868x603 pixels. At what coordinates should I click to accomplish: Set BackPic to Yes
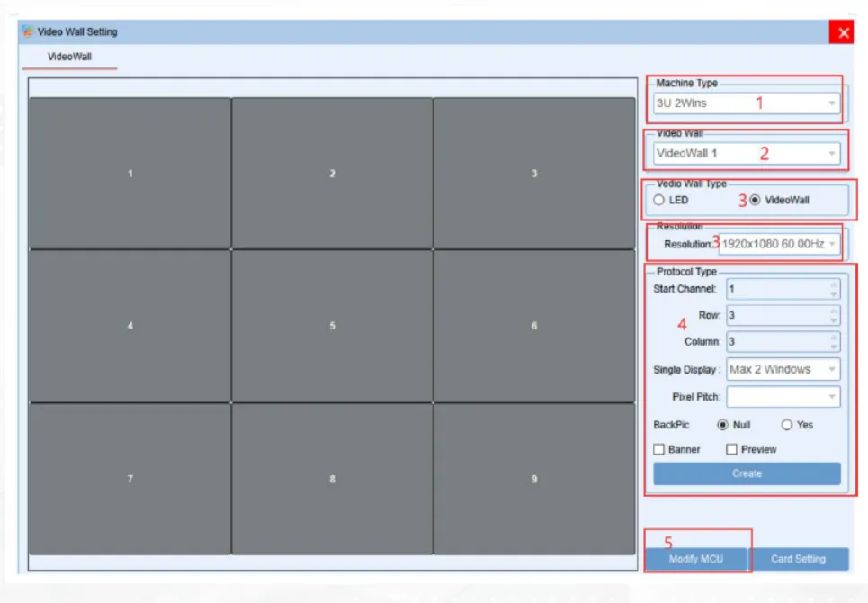point(787,425)
